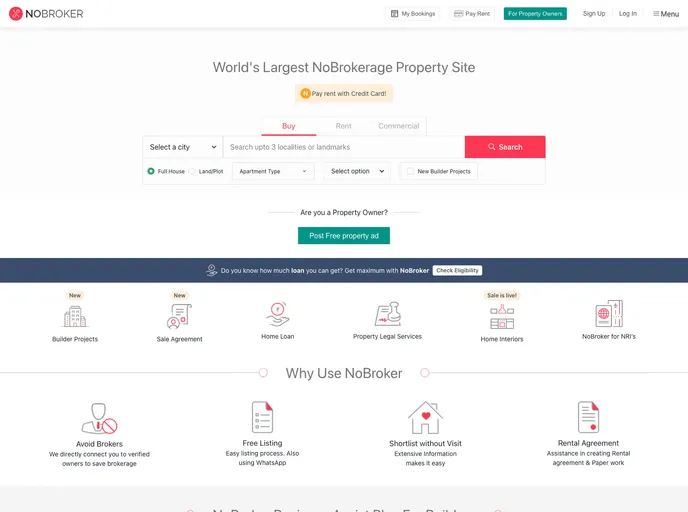The height and width of the screenshot is (512, 688).
Task: Open the Home Loan icon
Action: 278,314
